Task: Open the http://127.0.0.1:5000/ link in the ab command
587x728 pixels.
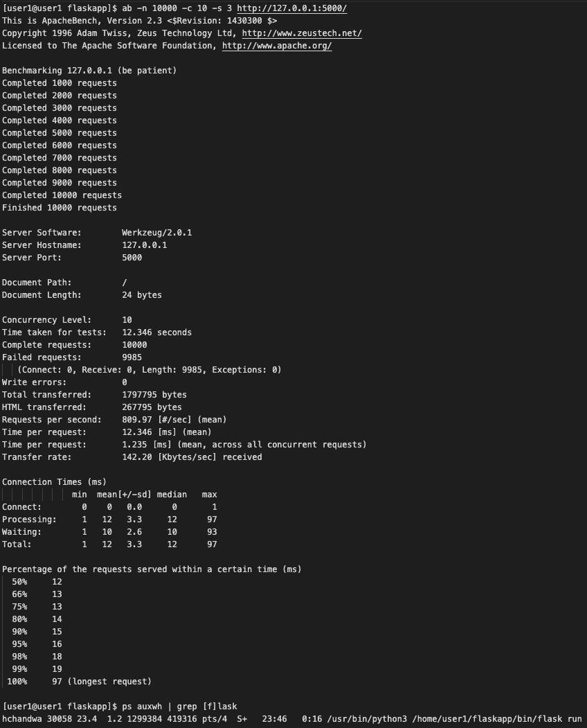Action: [x=291, y=8]
